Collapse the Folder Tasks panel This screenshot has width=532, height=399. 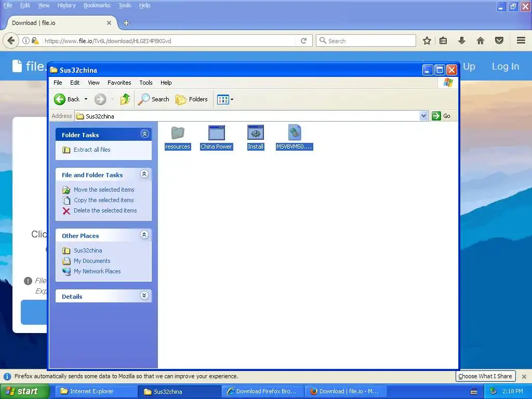(144, 134)
